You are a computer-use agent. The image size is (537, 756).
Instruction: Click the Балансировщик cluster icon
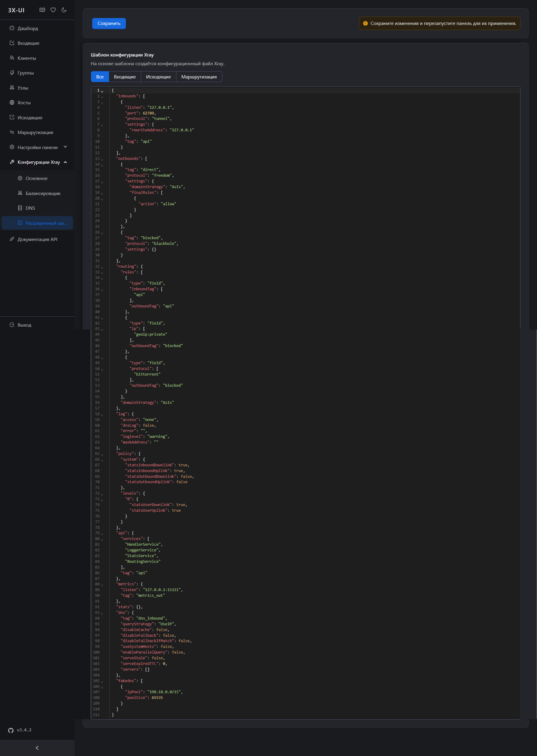pos(20,193)
